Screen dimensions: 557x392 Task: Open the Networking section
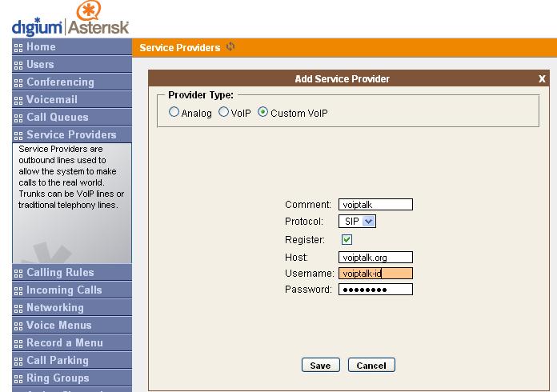(x=72, y=307)
